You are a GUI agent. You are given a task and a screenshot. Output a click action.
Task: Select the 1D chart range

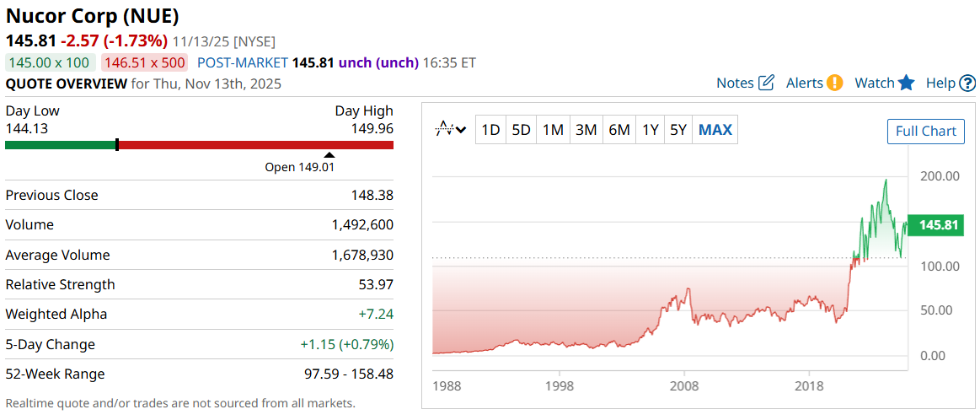490,130
